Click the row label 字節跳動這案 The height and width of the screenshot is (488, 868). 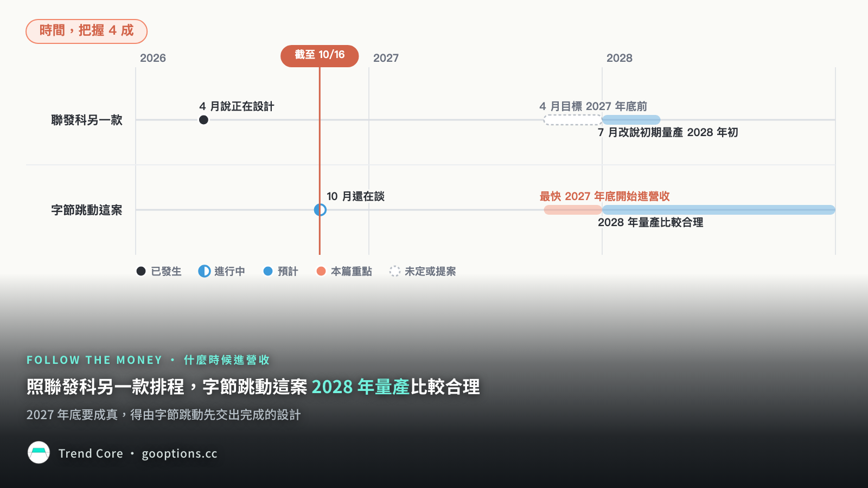point(87,210)
